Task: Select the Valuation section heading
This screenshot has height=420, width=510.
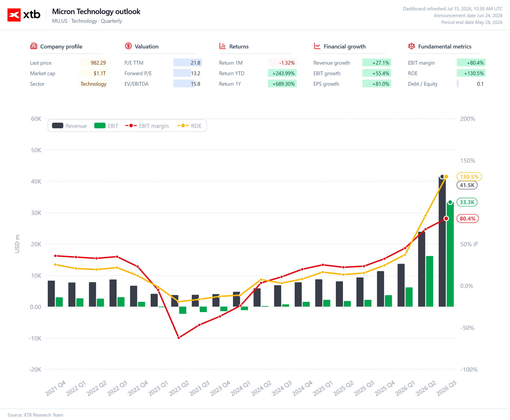Action: [146, 46]
